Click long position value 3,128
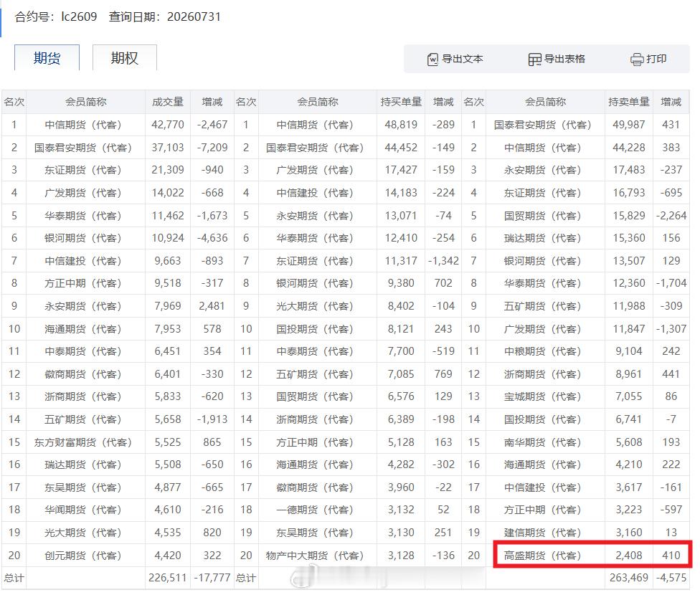The image size is (700, 595). [401, 556]
